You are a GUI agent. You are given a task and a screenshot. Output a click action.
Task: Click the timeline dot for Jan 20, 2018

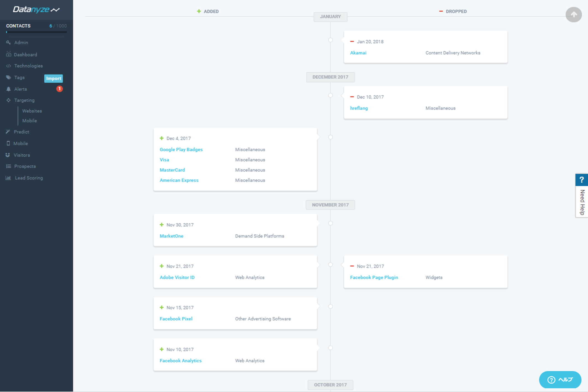(x=330, y=40)
